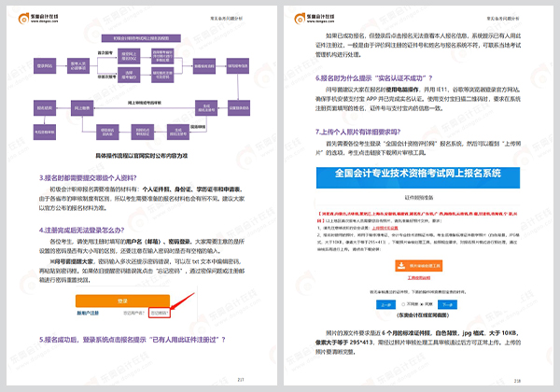Click heading 4.注册完成后无法登录怎么办?

click(x=81, y=231)
